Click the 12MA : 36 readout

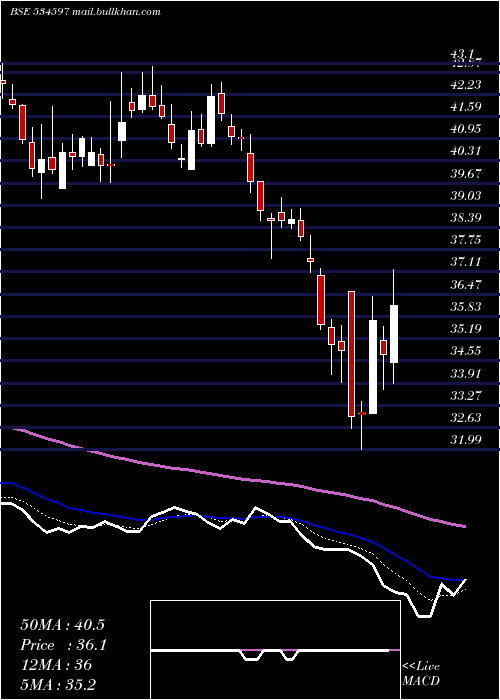click(56, 665)
